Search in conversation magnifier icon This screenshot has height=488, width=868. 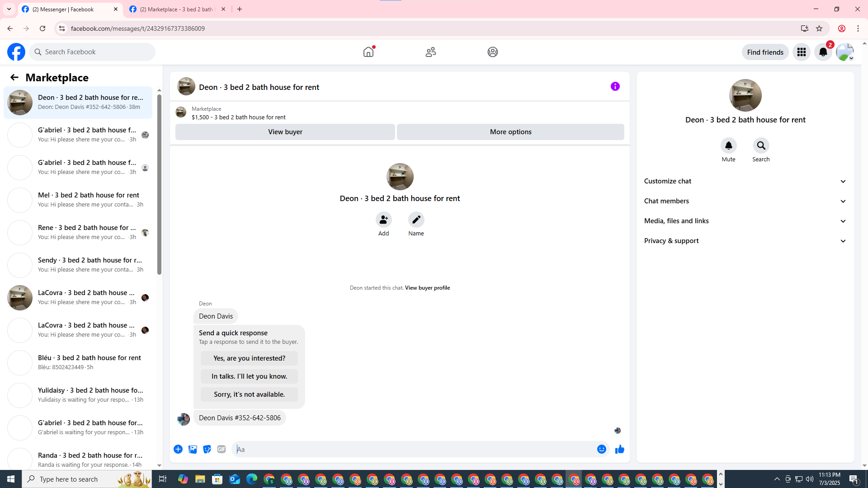click(x=761, y=145)
